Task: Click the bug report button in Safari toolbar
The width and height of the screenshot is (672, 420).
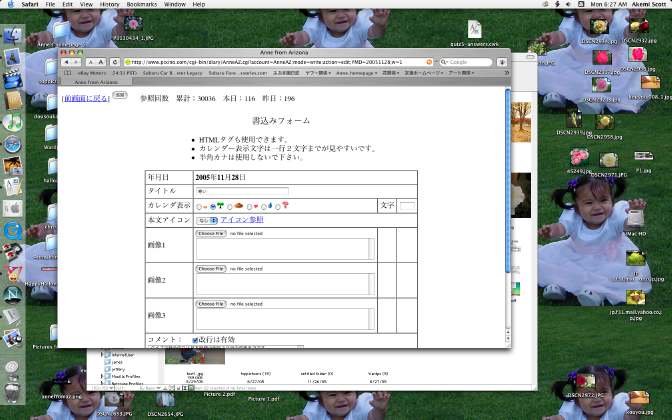Action: (x=502, y=62)
